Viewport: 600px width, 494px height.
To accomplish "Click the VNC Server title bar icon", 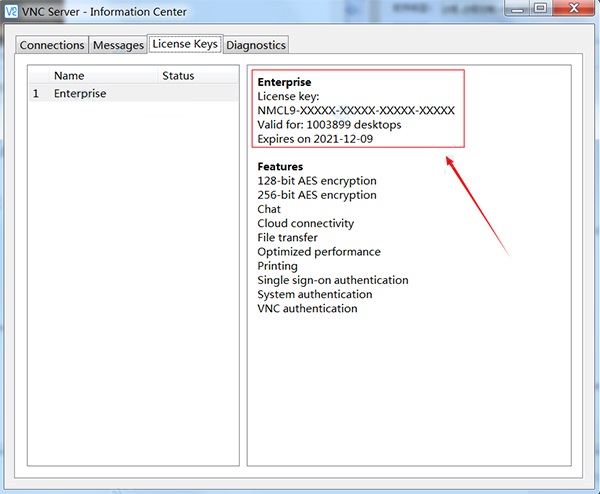I will [x=11, y=11].
